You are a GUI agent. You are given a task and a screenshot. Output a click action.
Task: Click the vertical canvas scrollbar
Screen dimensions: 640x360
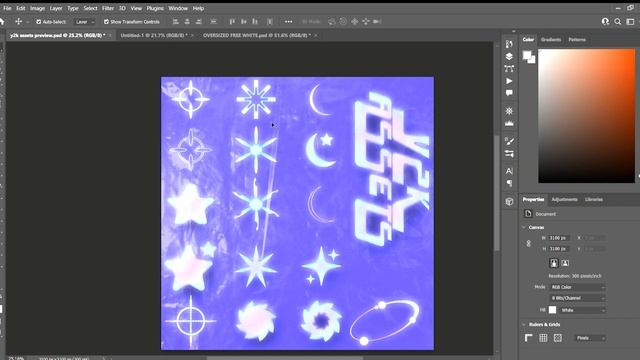coord(497,192)
